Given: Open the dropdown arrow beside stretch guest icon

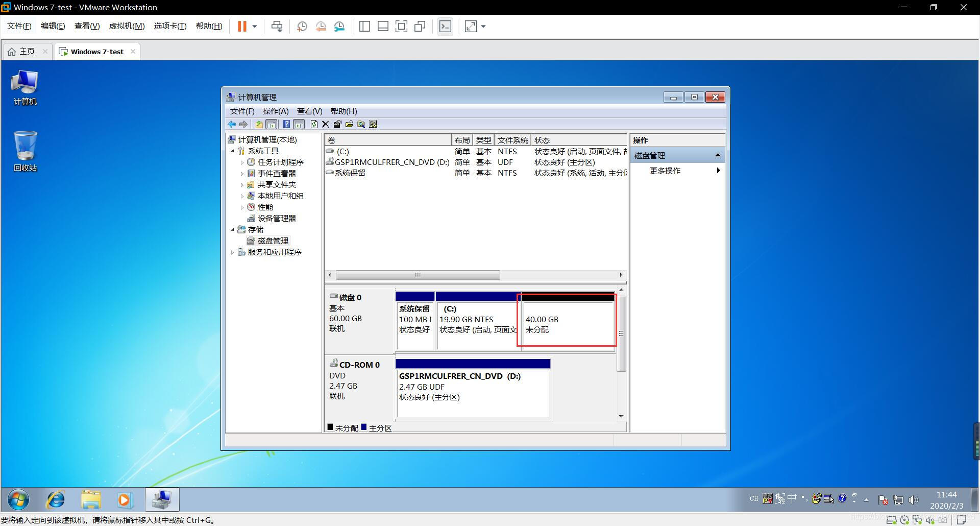Looking at the screenshot, I should pos(483,27).
